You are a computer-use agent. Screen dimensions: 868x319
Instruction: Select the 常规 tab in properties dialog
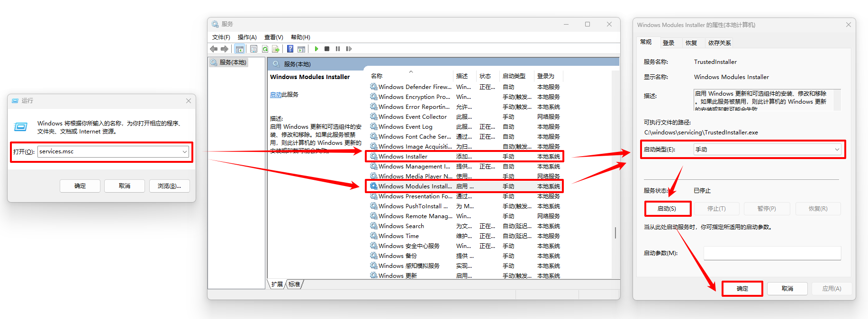coord(646,42)
